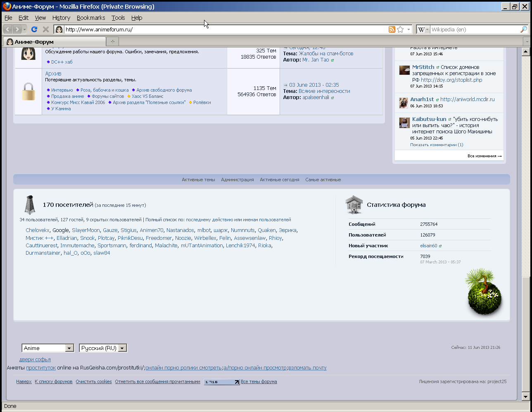This screenshot has height=412, width=532.
Task: Open user mUTantAnimation's profile link
Action: pyautogui.click(x=202, y=246)
